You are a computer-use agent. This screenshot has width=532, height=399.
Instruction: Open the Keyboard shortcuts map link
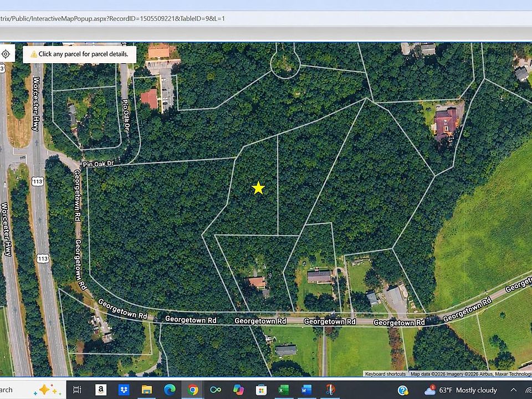[x=386, y=374]
